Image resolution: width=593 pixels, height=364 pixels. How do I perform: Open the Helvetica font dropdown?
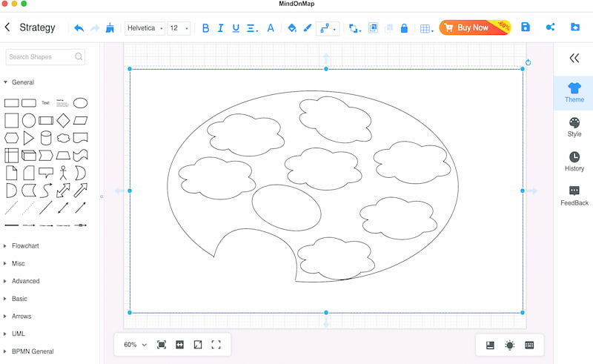click(145, 28)
